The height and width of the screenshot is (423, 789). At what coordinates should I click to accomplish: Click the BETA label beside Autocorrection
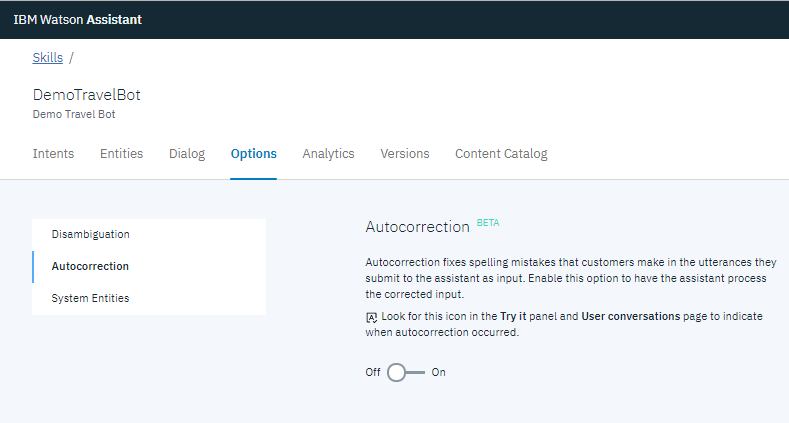[x=488, y=222]
